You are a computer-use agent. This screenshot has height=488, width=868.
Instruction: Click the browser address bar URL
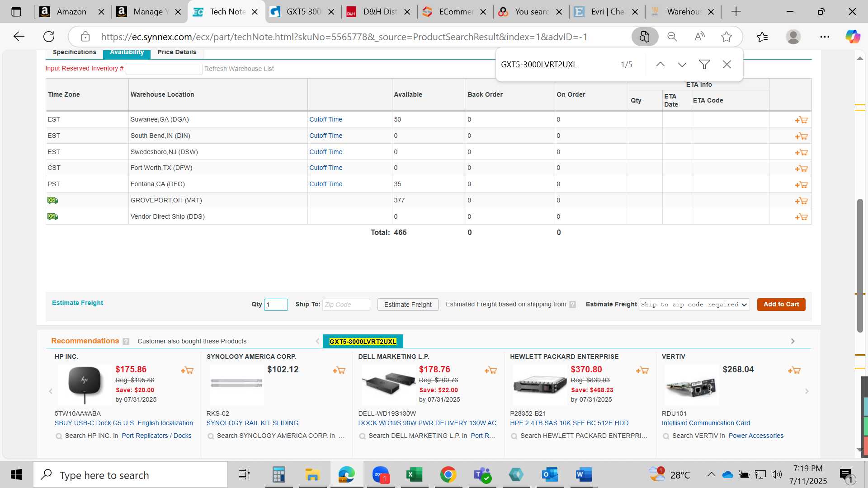pos(344,37)
